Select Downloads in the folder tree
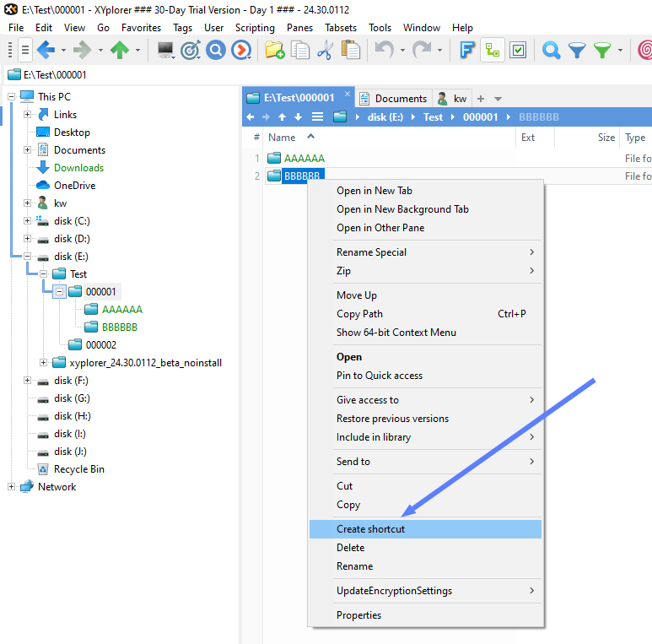Screen dimensions: 652x644 point(78,168)
